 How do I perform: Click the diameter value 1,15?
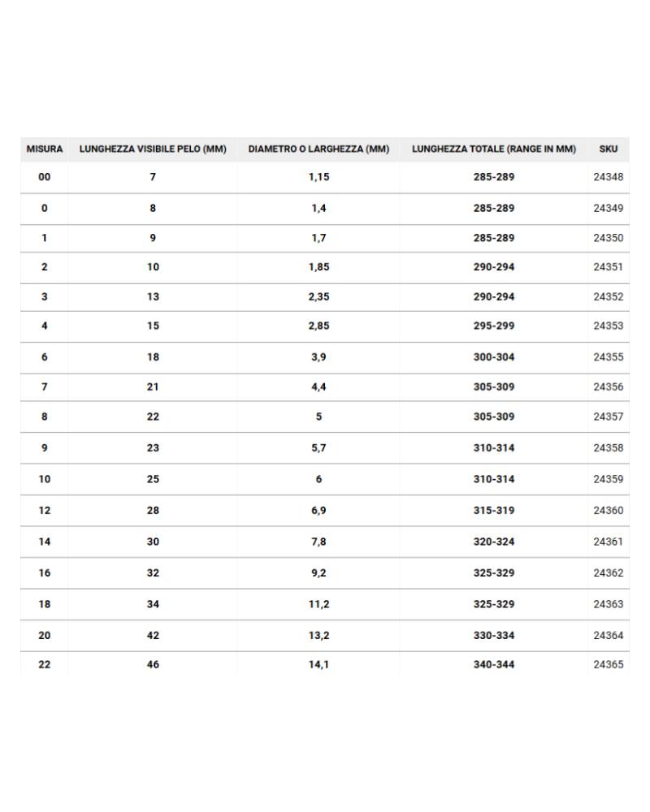318,177
